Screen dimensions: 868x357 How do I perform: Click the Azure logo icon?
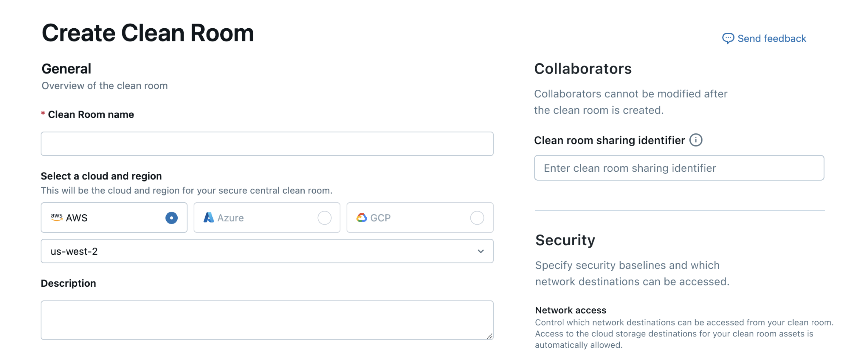[209, 218]
